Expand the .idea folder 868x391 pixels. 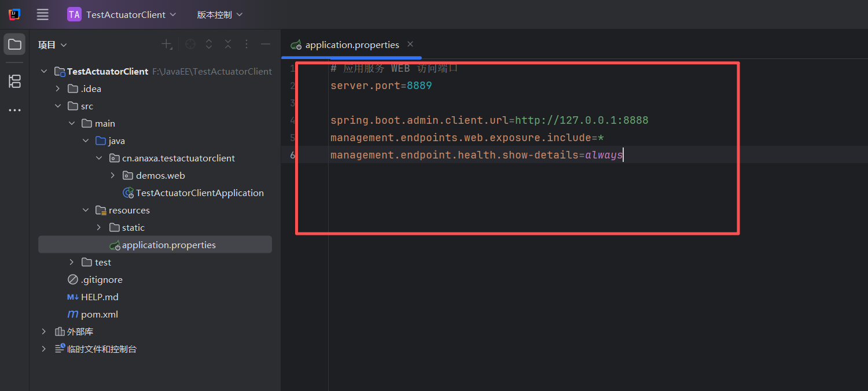(x=58, y=88)
